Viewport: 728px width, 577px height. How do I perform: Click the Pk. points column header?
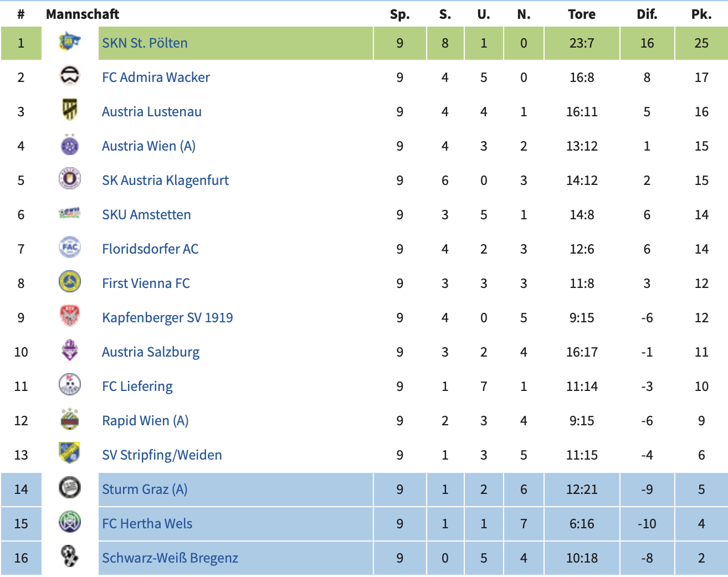(701, 14)
